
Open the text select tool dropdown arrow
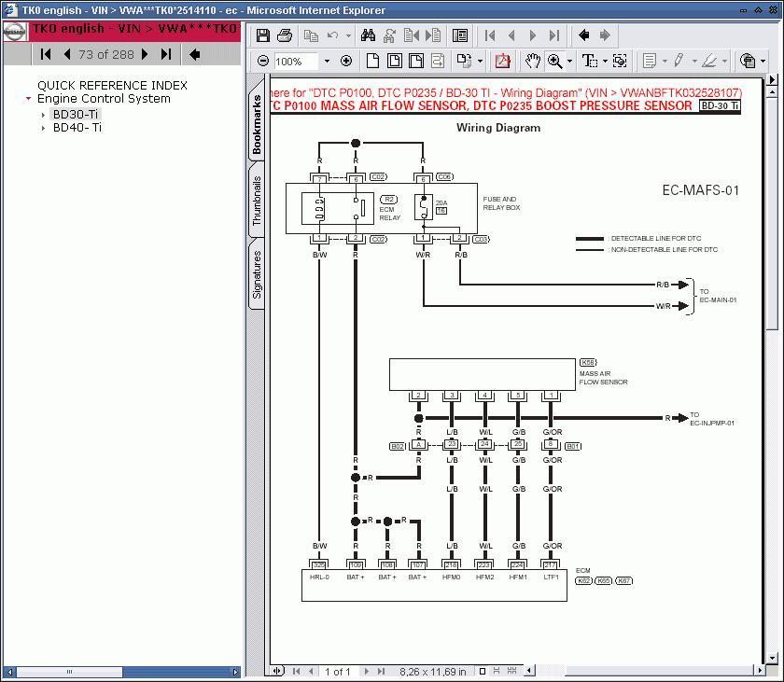click(x=605, y=62)
